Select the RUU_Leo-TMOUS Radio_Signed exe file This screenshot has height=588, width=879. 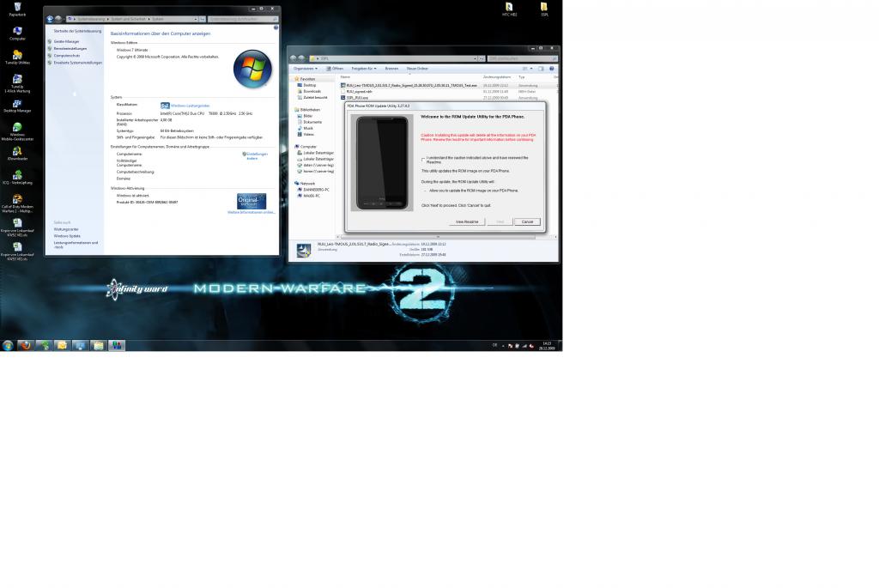(x=411, y=85)
